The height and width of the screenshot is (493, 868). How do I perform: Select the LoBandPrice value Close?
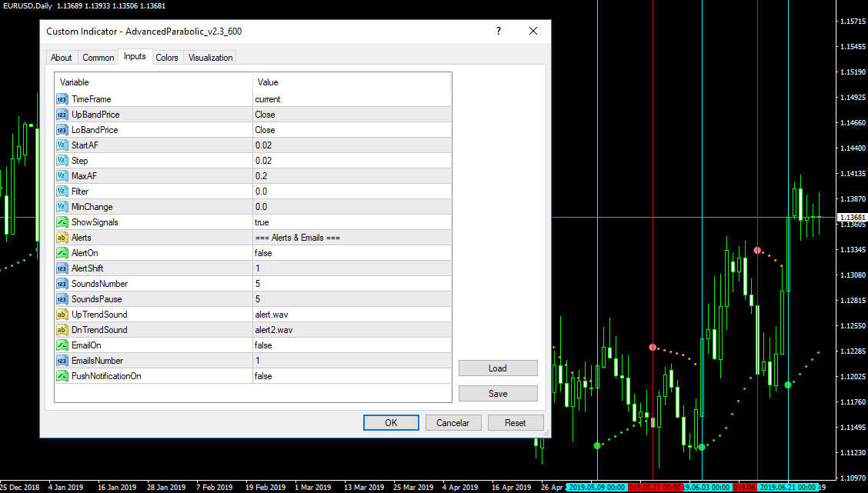point(352,130)
